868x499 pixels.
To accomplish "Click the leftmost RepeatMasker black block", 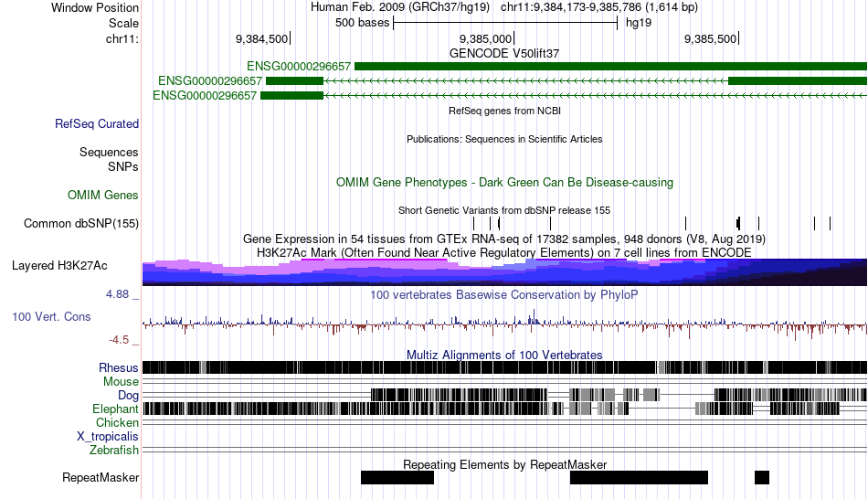I will pyautogui.click(x=397, y=477).
